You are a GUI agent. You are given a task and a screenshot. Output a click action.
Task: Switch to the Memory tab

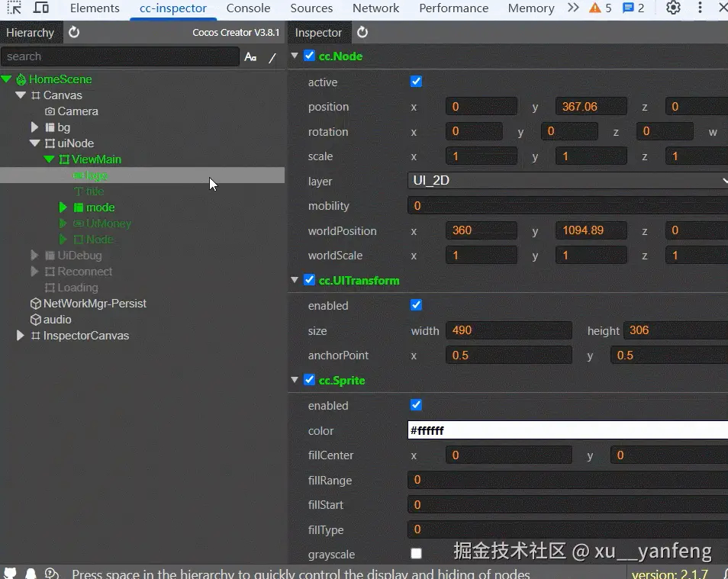(x=531, y=8)
